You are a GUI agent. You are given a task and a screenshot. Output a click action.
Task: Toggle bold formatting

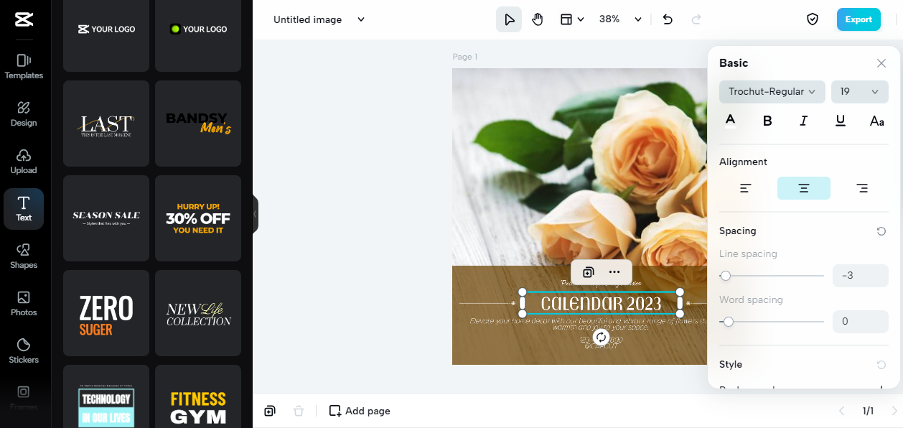pyautogui.click(x=767, y=121)
